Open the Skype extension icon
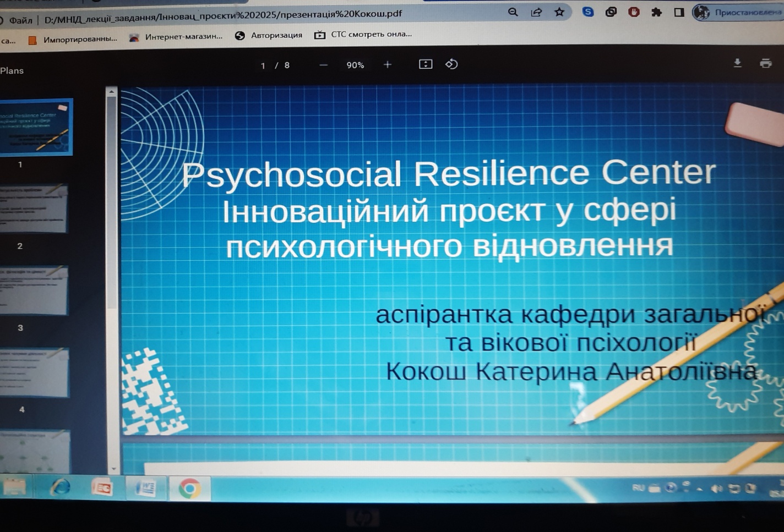The height and width of the screenshot is (532, 784). 588,12
